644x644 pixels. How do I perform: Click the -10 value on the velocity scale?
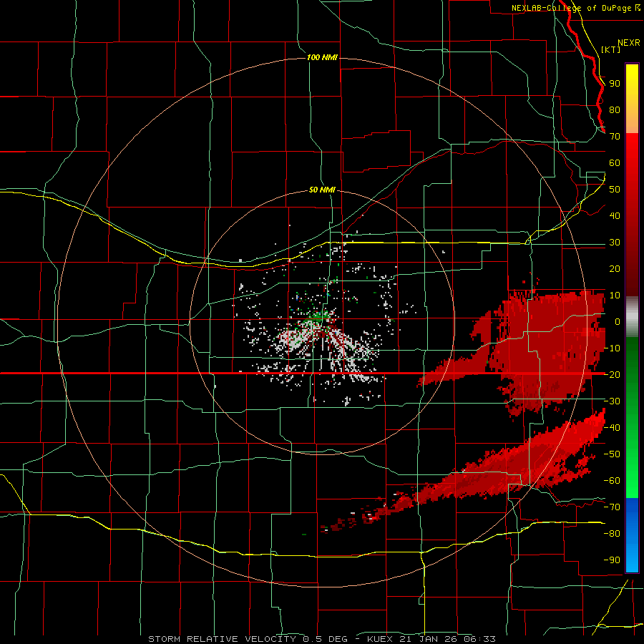click(x=612, y=348)
